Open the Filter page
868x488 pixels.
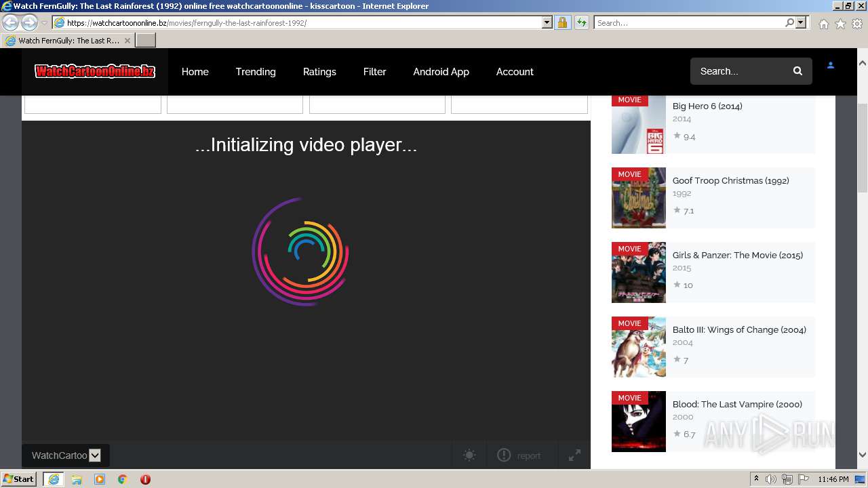374,71
